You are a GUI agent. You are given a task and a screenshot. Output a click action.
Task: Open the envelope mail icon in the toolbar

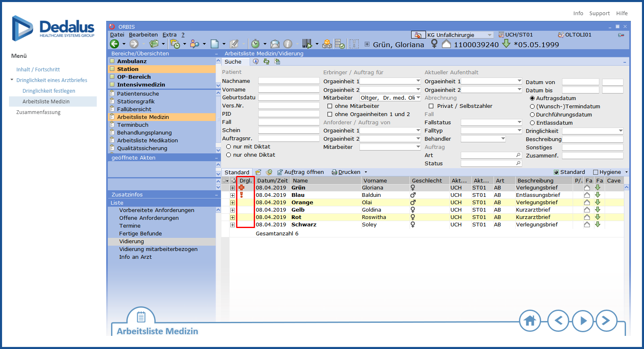point(275,44)
